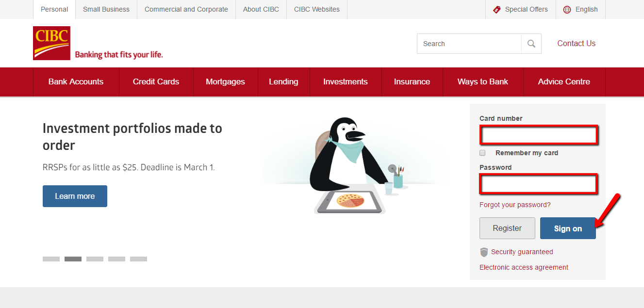Open the Electronic access agreement link
644x308 pixels.
click(x=524, y=267)
